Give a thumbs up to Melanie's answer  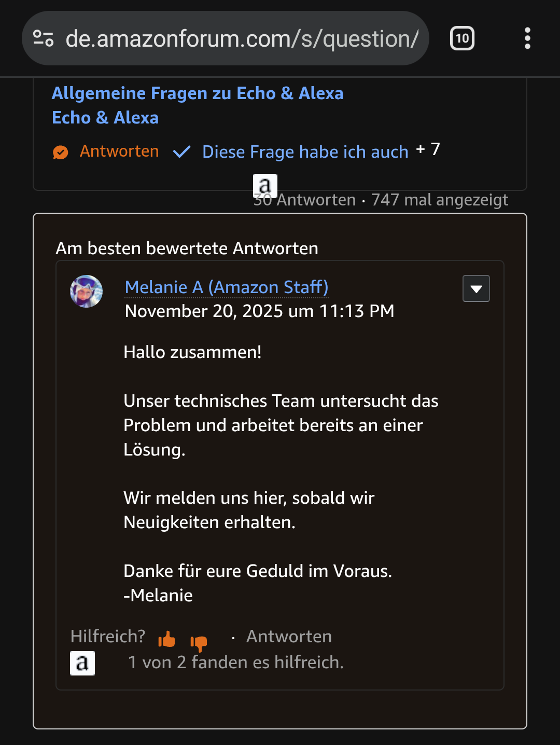(166, 641)
